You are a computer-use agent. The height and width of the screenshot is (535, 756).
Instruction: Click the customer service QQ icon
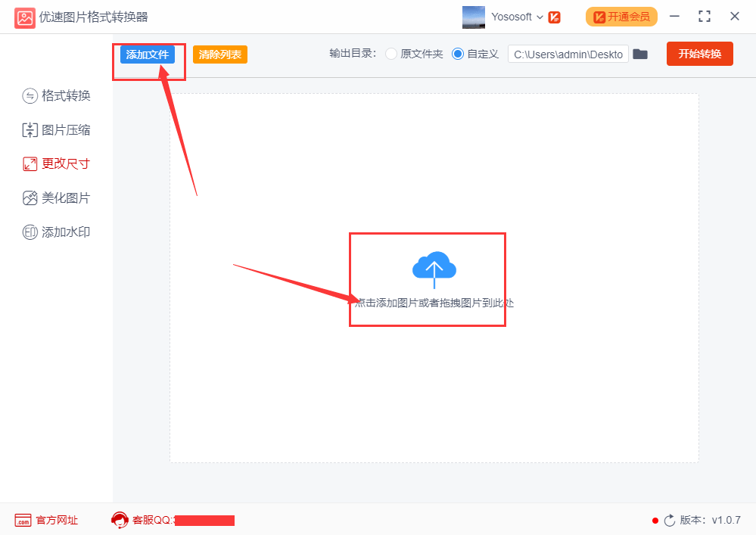tap(120, 520)
